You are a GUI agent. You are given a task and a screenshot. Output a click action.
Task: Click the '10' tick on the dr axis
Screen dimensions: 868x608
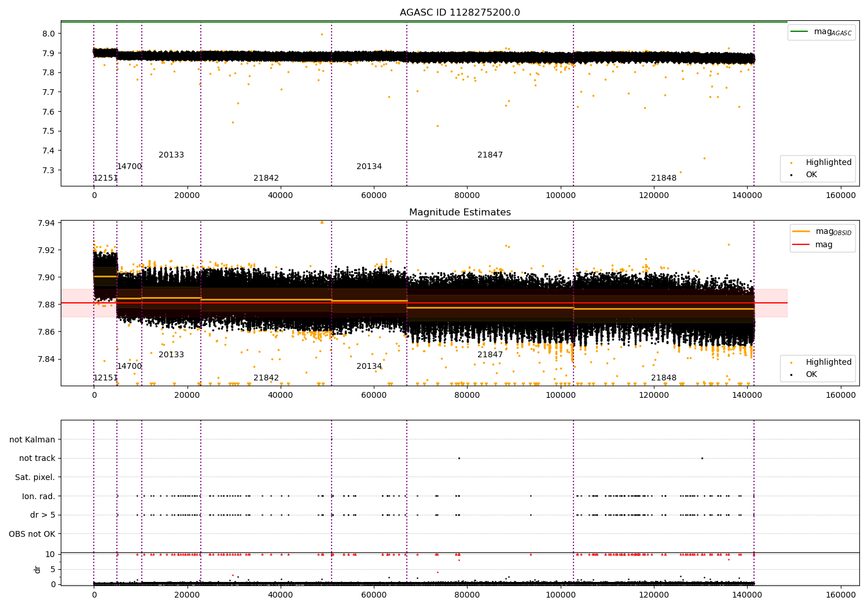tap(50, 554)
